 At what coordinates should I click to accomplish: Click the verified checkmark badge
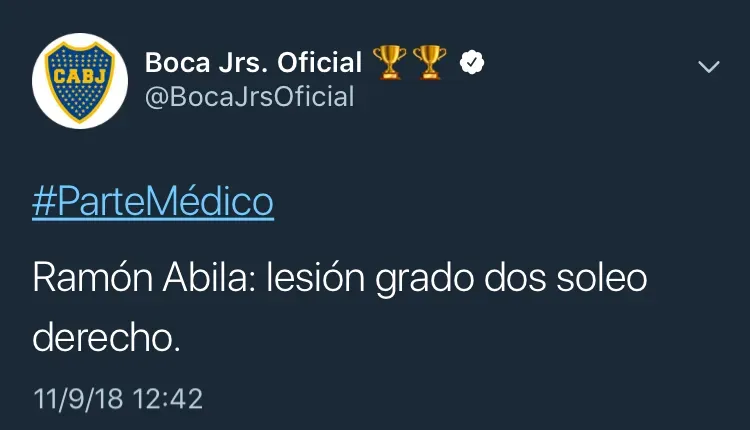pyautogui.click(x=472, y=63)
